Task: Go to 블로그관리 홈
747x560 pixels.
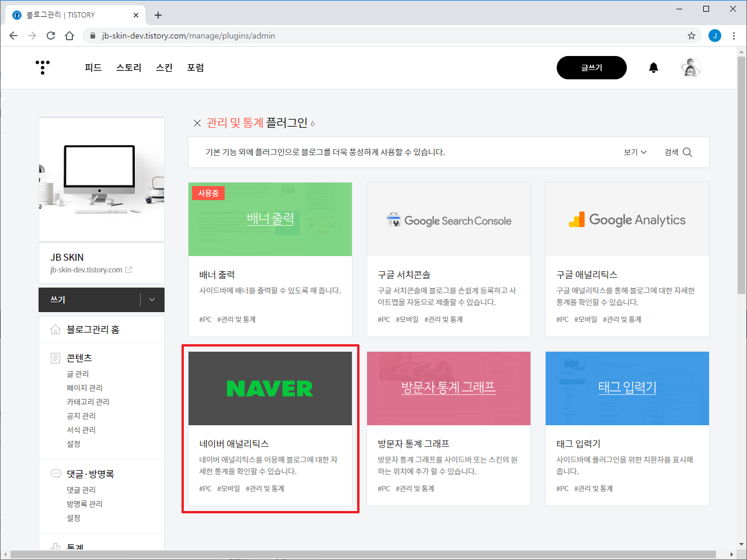Action: click(93, 330)
